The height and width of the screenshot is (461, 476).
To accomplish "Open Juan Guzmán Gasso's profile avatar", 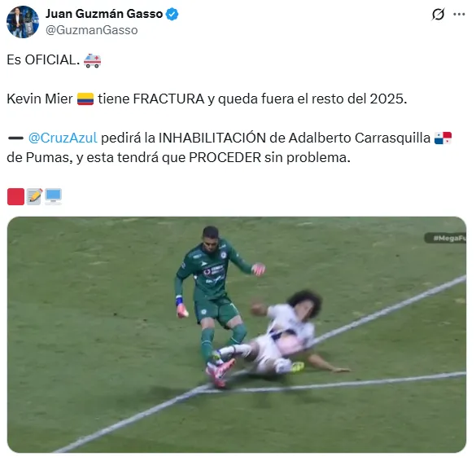I will [x=23, y=22].
